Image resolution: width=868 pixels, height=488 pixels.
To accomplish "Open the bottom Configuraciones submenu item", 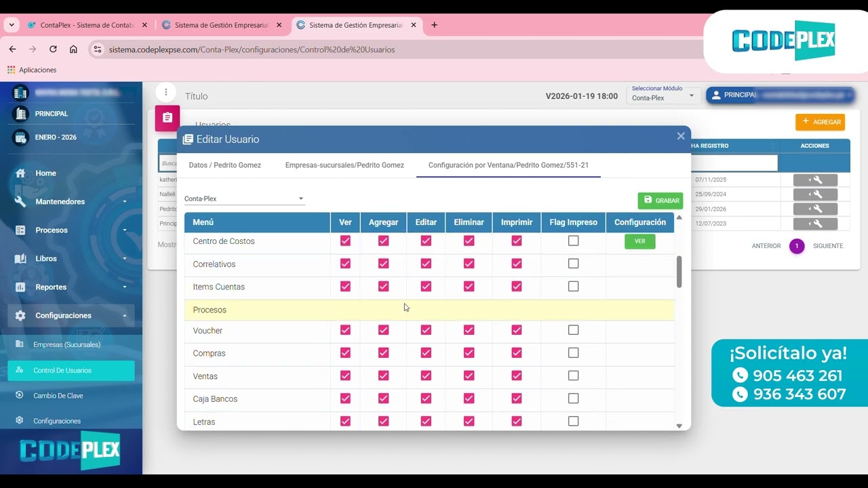I will tap(71, 421).
